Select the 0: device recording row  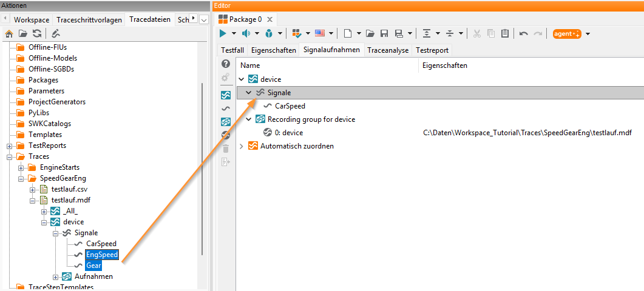pyautogui.click(x=289, y=133)
